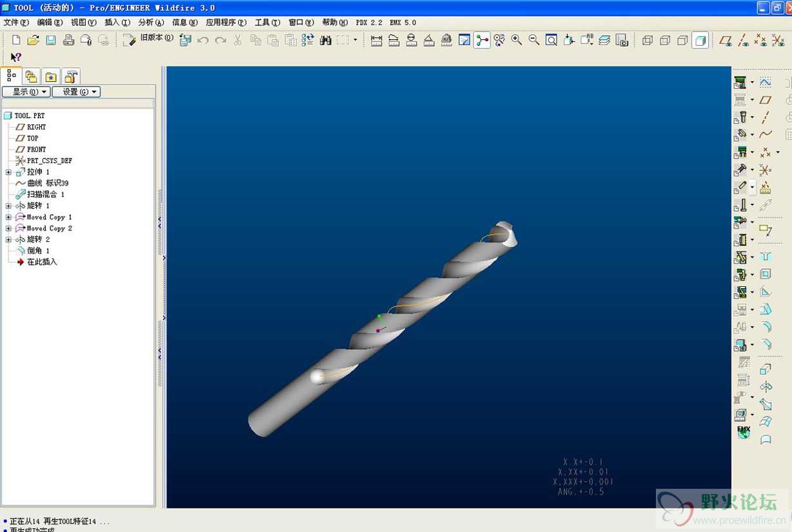The image size is (792, 532).
Task: Open a file using the folder icon
Action: coord(34,40)
